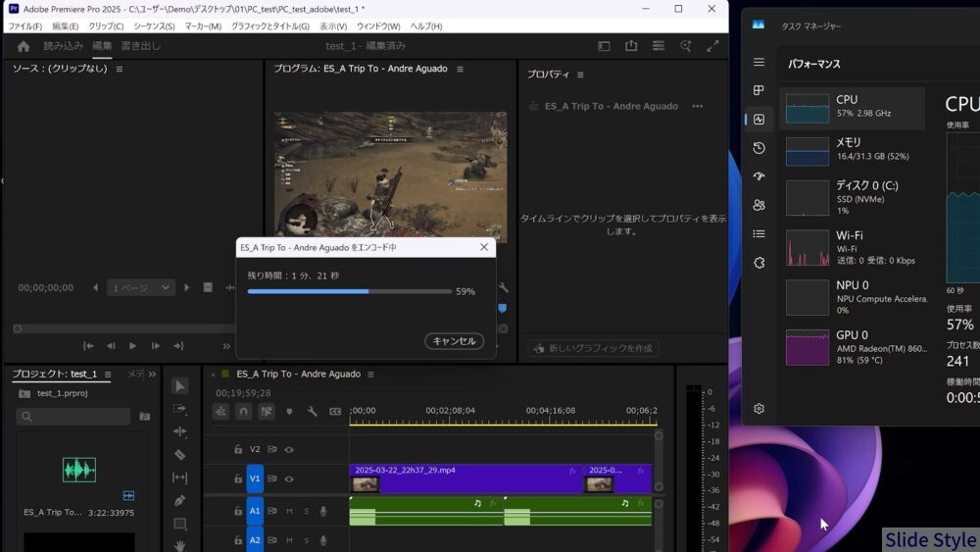
Task: Toggle linked selection in timeline
Action: 267,412
